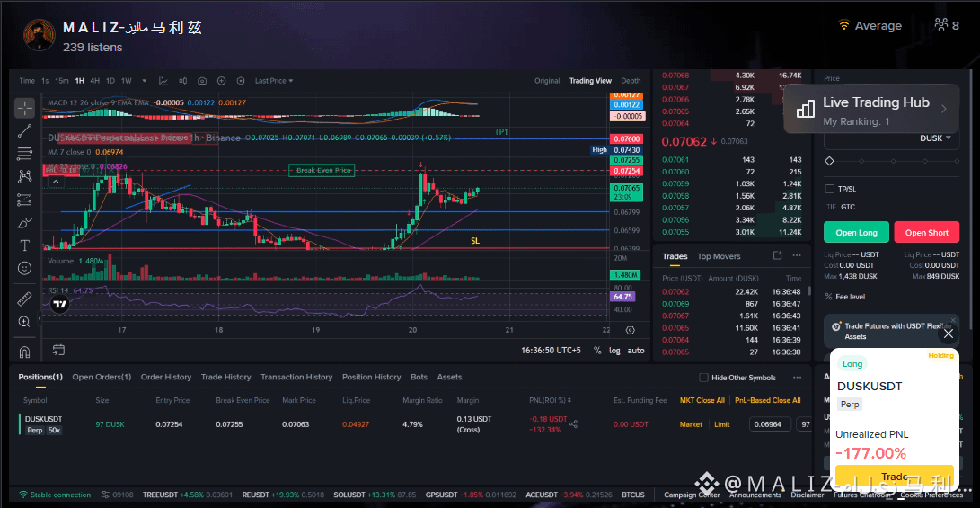The height and width of the screenshot is (508, 980).
Task: Select the trend line drawing tool
Action: [x=24, y=130]
